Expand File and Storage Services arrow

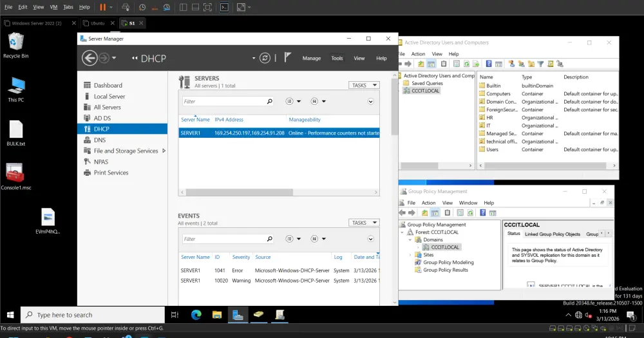[164, 151]
